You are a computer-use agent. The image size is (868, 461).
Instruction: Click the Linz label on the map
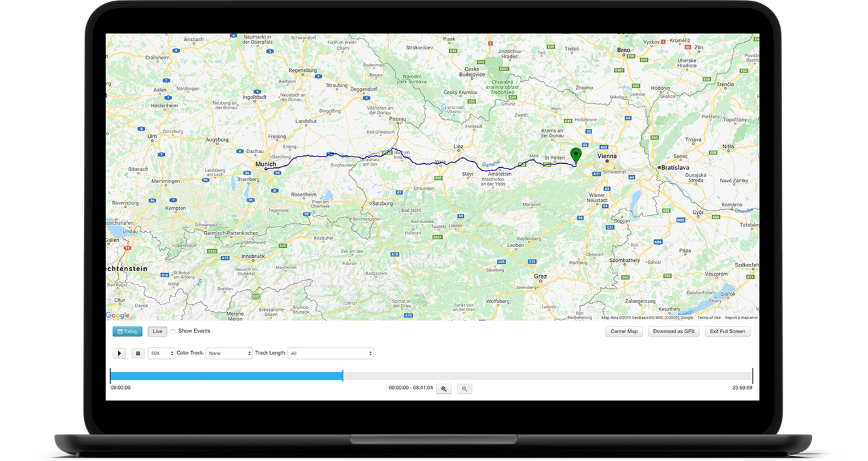tap(458, 146)
